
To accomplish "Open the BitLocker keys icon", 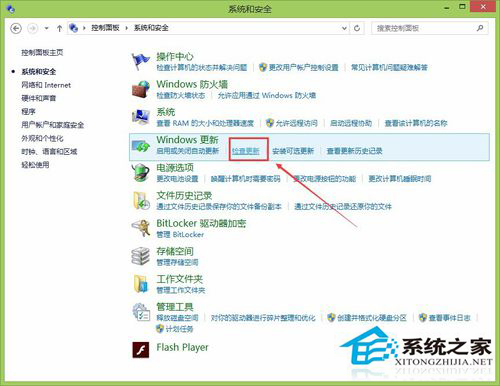I will point(141,228).
